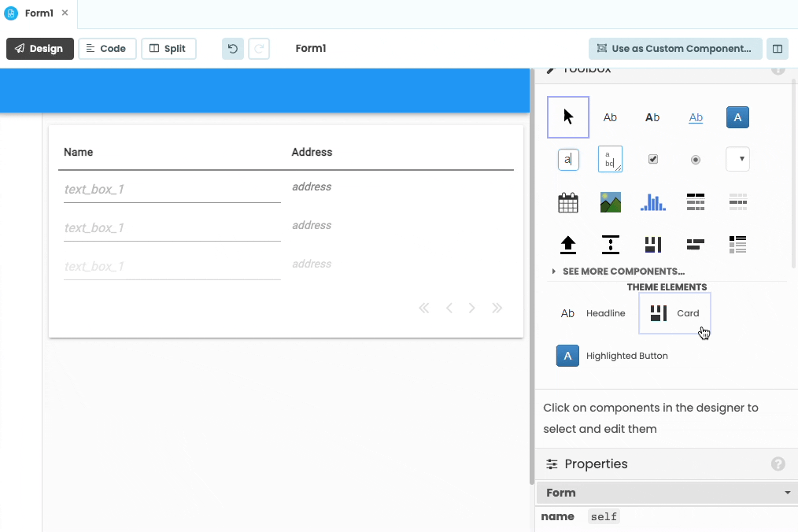798x532 pixels.
Task: Switch to Design view
Action: coord(39,48)
